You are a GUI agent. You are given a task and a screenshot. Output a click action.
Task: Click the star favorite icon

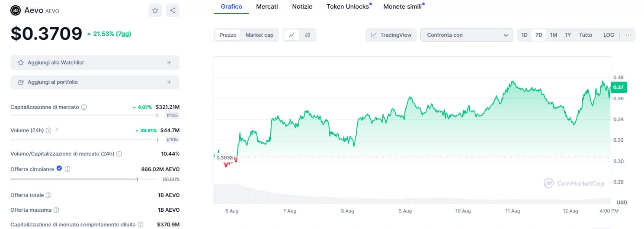pyautogui.click(x=155, y=10)
